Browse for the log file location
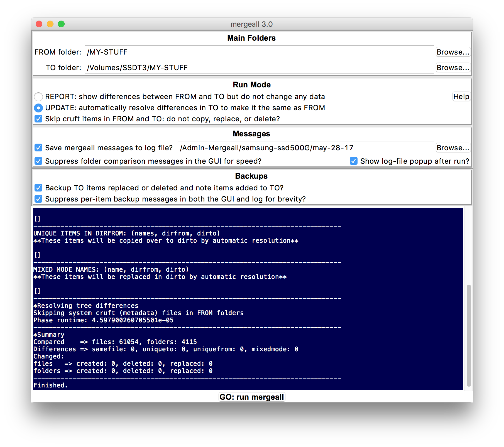Screen dimensions: 504x447 [453, 148]
